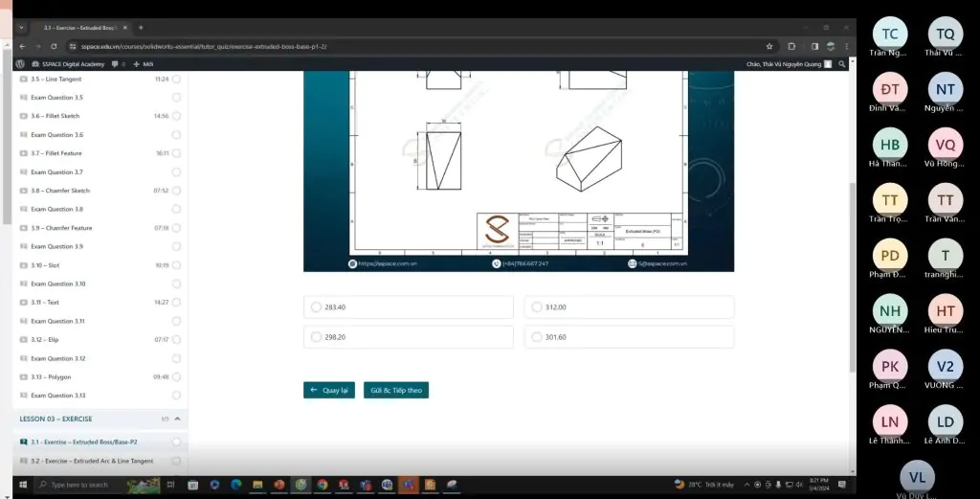This screenshot has height=499, width=980.
Task: Open File Explorer from the taskbar
Action: [x=257, y=485]
